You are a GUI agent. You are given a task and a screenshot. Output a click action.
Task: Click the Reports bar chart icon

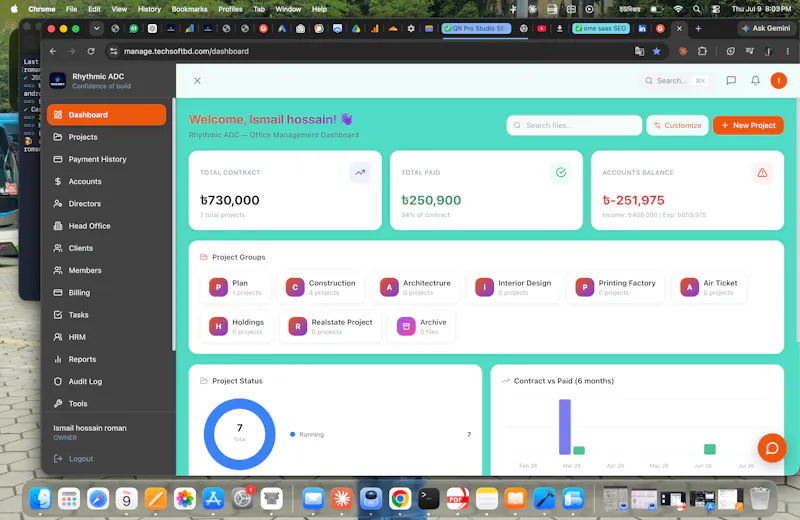click(58, 359)
